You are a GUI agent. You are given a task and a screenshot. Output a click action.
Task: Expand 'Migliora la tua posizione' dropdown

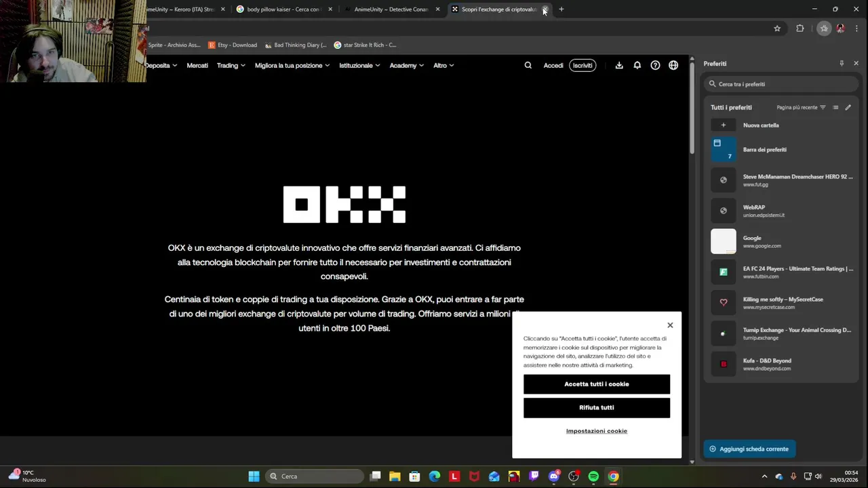292,66
